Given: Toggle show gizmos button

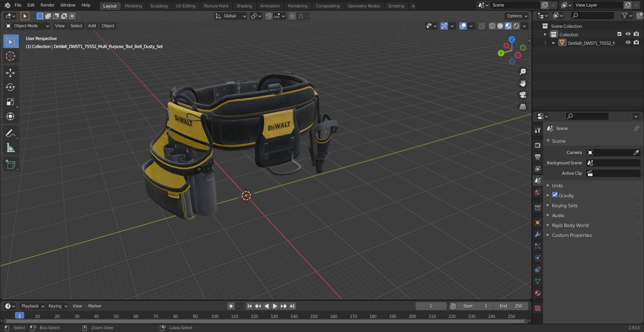Looking at the screenshot, I should point(444,26).
